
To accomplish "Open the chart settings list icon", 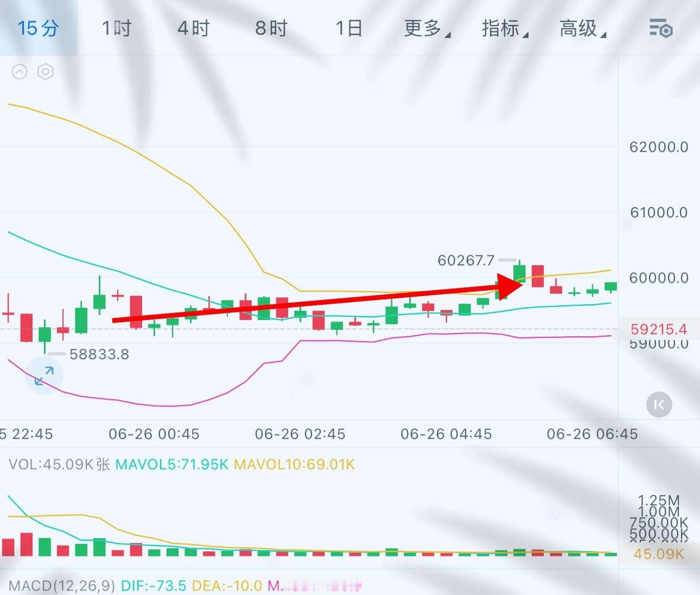I will (x=661, y=28).
